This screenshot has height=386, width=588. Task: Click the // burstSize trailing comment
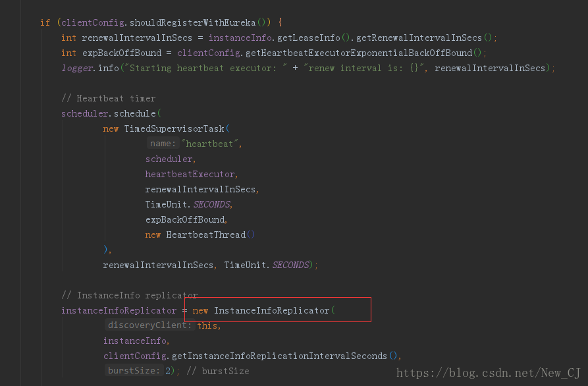click(218, 371)
